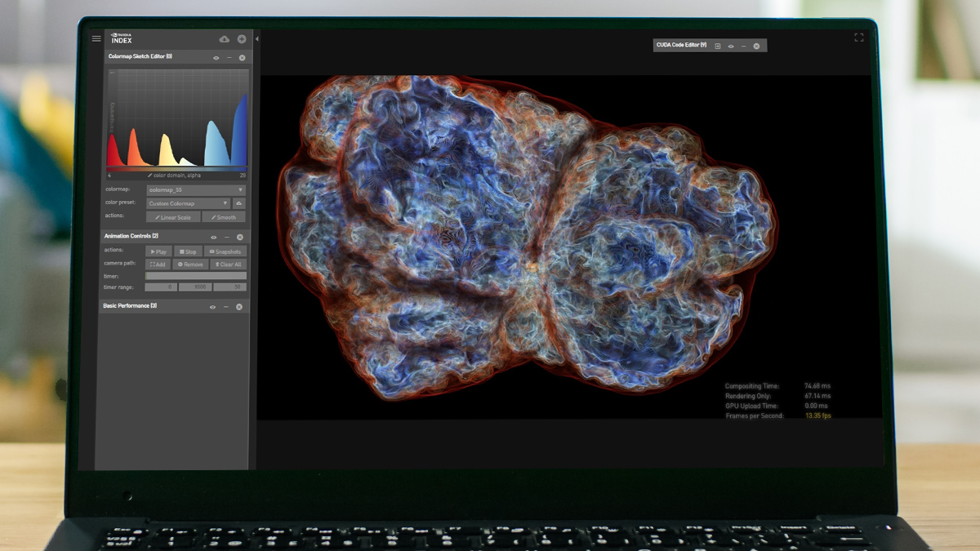
Task: Click the plus icon to add a panel
Action: click(x=241, y=39)
